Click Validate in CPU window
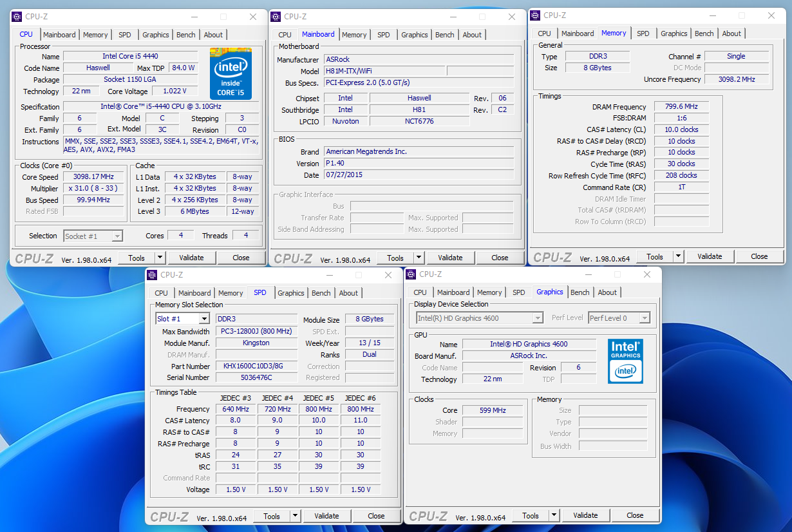This screenshot has height=532, width=792. click(x=191, y=258)
